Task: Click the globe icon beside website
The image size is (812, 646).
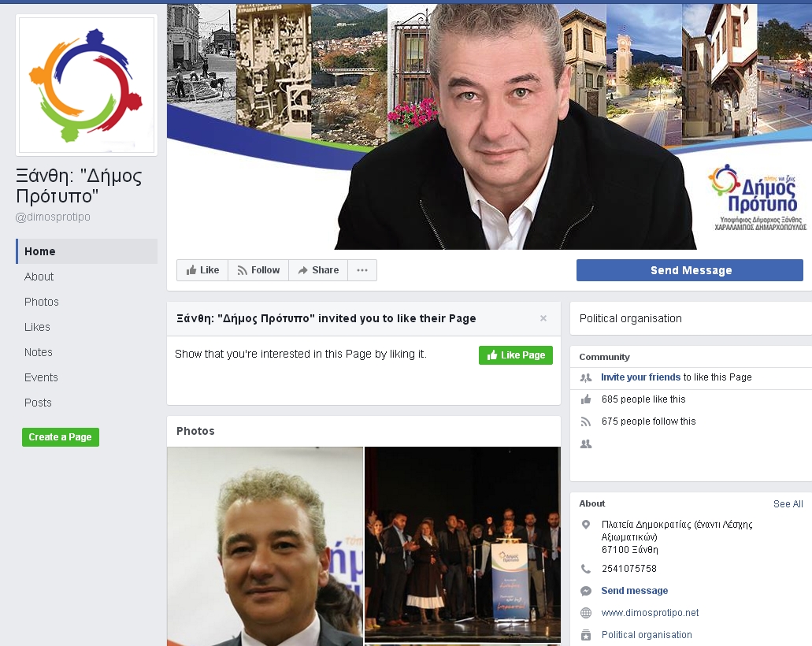Action: coord(586,613)
